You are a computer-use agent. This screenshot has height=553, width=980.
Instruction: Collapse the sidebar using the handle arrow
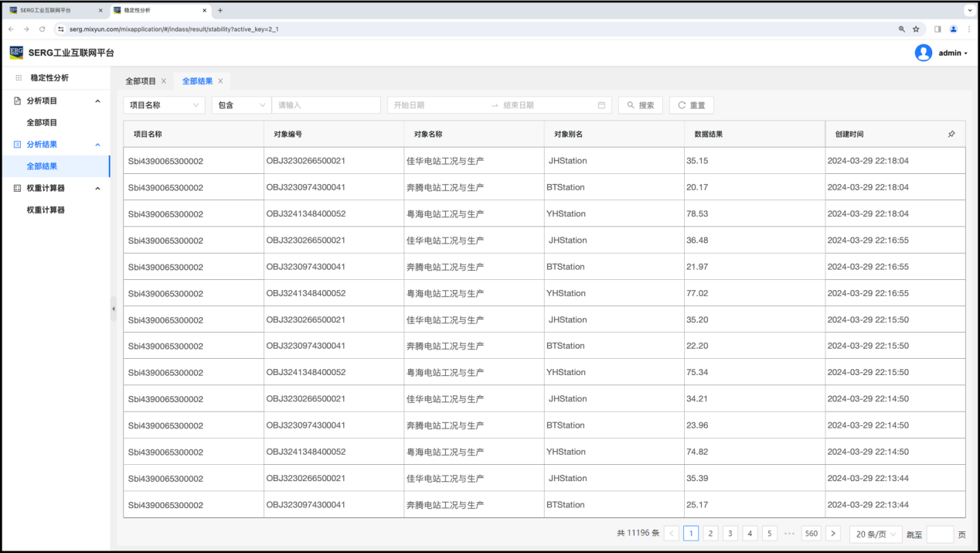[113, 309]
